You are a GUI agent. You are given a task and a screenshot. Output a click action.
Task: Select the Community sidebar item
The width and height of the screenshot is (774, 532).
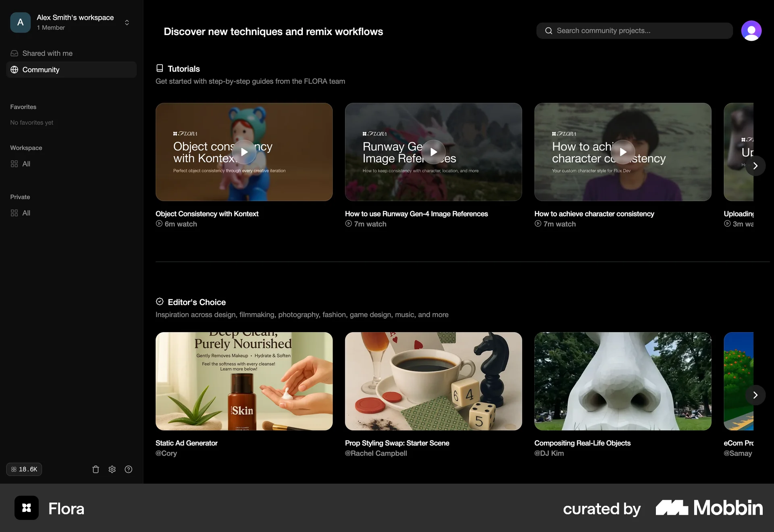[41, 69]
